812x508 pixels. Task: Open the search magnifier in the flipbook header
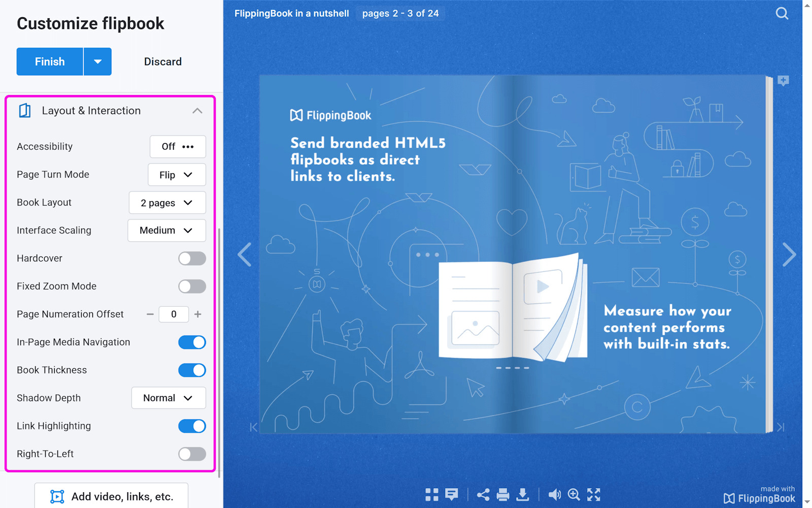[782, 13]
